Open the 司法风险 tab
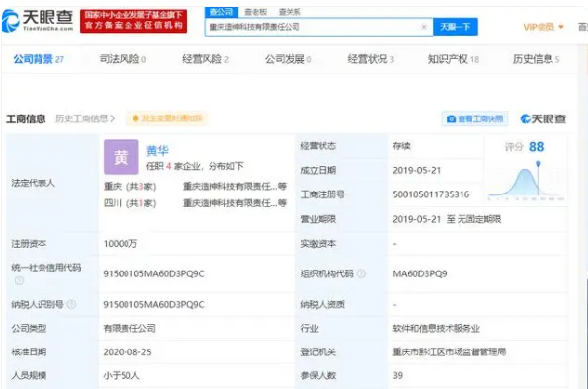Image resolution: width=588 pixels, height=389 pixels. (x=123, y=59)
